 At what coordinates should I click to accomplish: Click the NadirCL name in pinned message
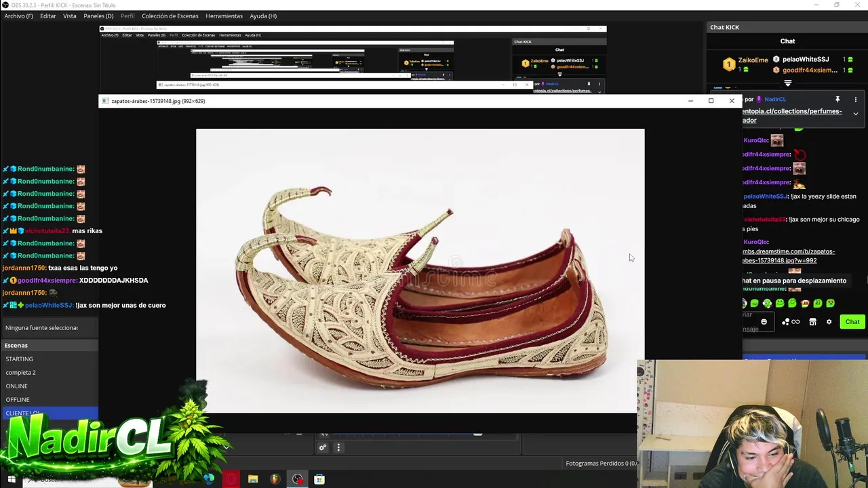coord(775,99)
